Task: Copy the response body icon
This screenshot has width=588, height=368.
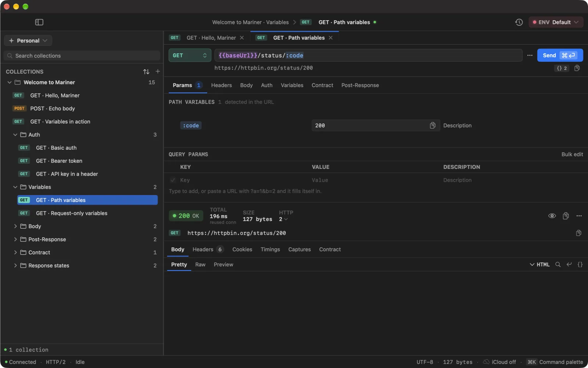Action: tap(566, 216)
